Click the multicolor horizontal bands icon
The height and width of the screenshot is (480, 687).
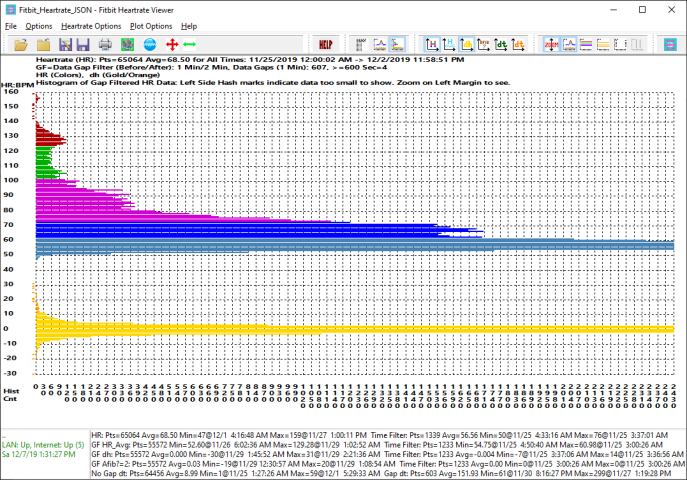[586, 45]
